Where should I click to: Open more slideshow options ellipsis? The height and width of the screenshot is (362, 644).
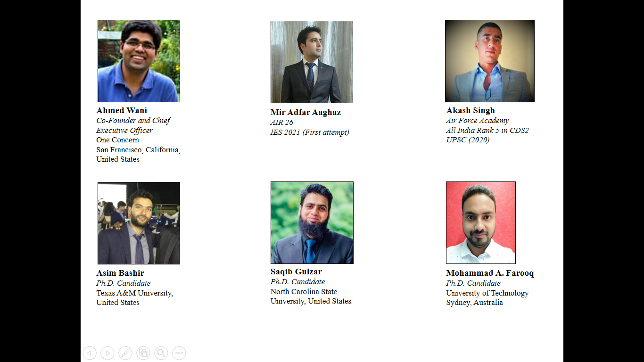click(179, 353)
